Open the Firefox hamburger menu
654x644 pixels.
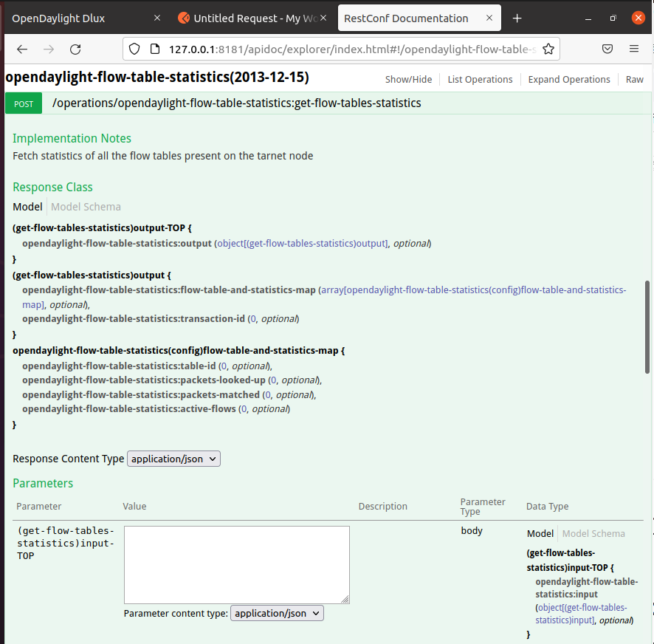pyautogui.click(x=634, y=49)
